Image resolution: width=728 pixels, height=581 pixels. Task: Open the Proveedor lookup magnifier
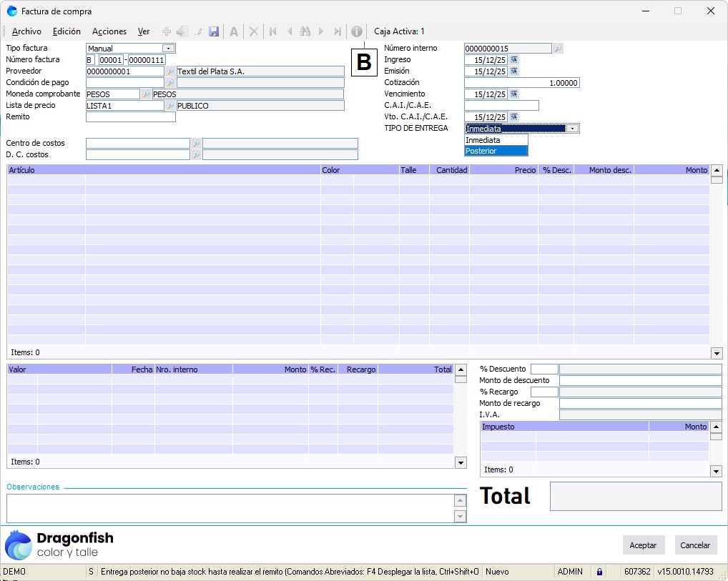click(x=171, y=71)
